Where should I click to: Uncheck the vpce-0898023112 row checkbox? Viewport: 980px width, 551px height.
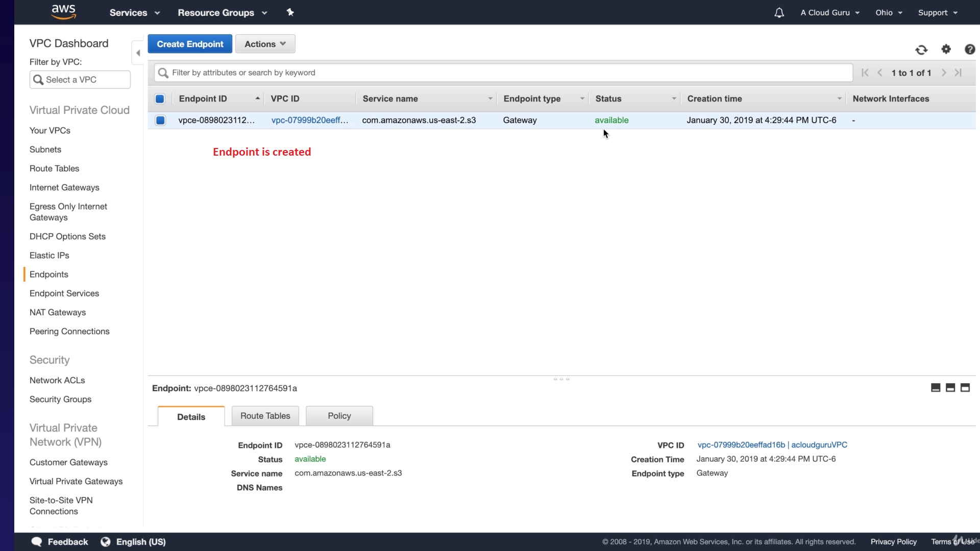click(x=160, y=120)
